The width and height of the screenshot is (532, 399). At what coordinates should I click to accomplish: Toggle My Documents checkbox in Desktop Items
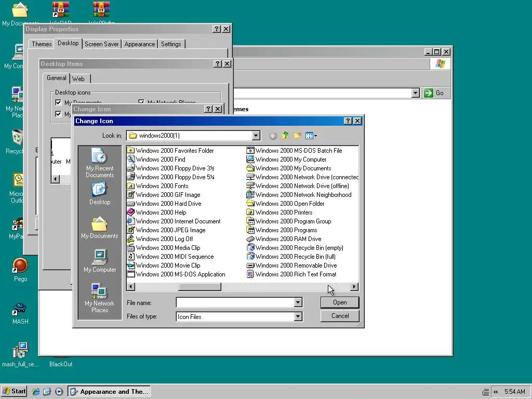tap(58, 102)
